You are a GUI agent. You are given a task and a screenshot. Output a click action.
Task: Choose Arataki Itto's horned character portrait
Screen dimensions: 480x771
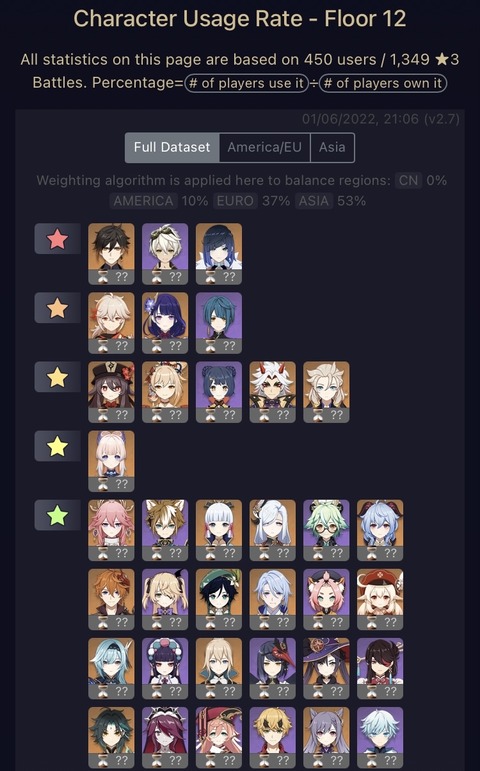(272, 392)
